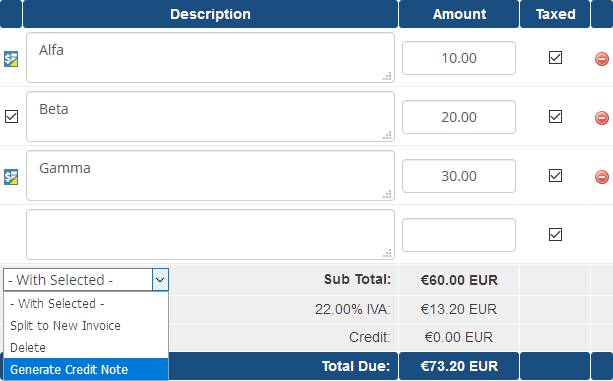The height and width of the screenshot is (381, 613).
Task: Click the Gamma amount field showing 30.00
Action: click(459, 176)
